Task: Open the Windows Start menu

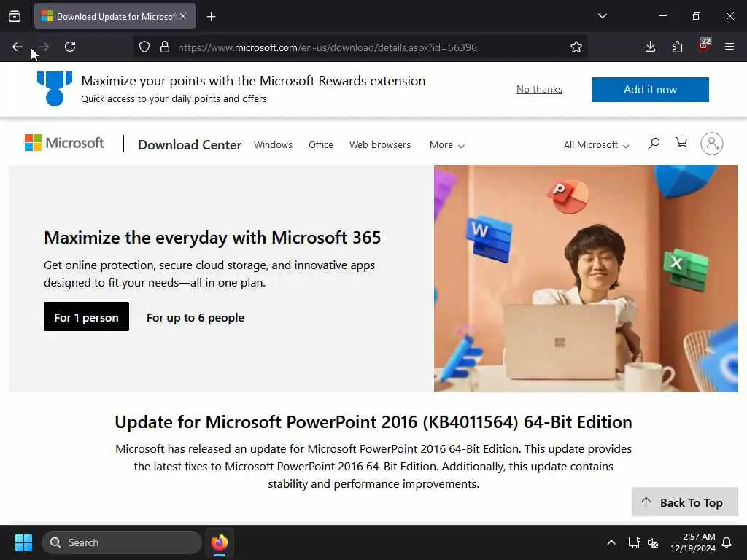Action: (x=23, y=542)
